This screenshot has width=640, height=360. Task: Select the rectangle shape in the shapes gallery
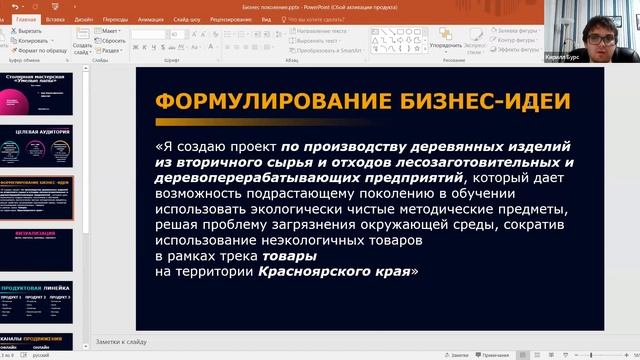tap(400, 31)
